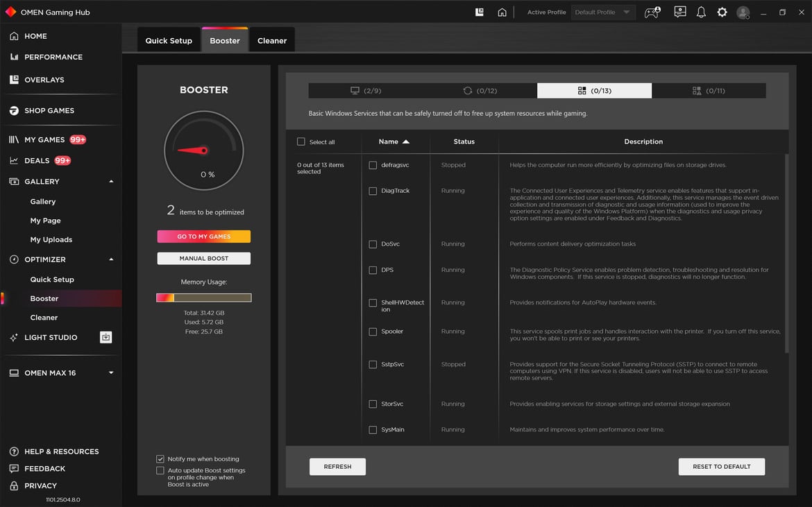The height and width of the screenshot is (507, 812).
Task: Select the (2/9) category tab
Action: 366,91
